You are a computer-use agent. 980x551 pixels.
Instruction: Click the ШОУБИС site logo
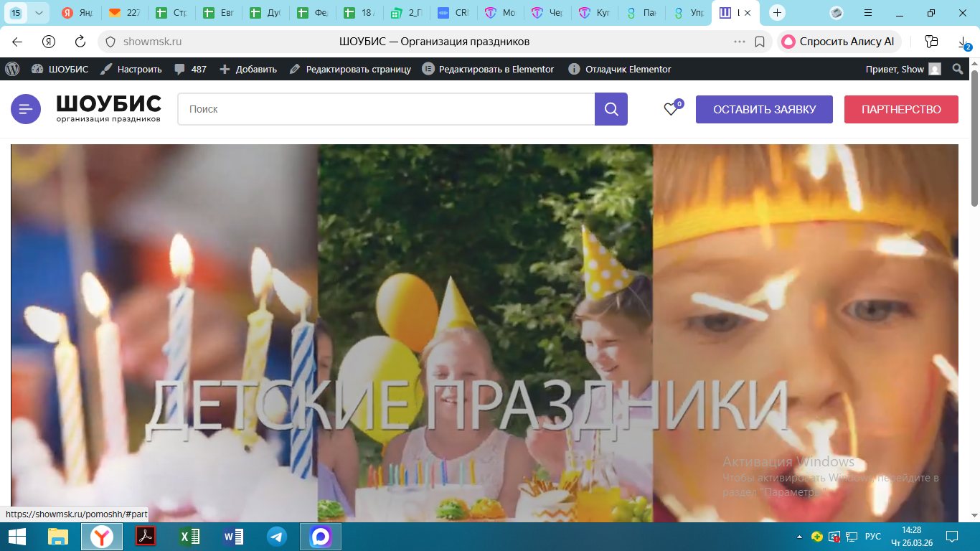109,109
